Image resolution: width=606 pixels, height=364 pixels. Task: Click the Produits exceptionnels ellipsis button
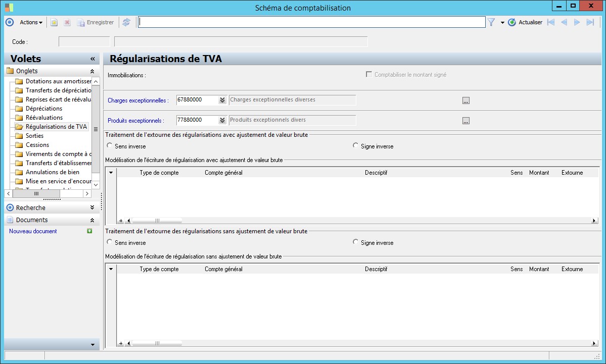466,121
